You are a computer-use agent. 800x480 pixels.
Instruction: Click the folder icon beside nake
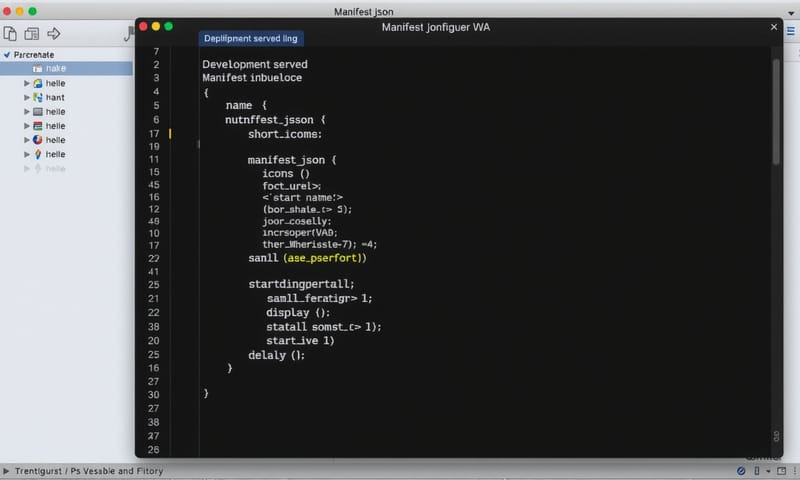coord(37,68)
